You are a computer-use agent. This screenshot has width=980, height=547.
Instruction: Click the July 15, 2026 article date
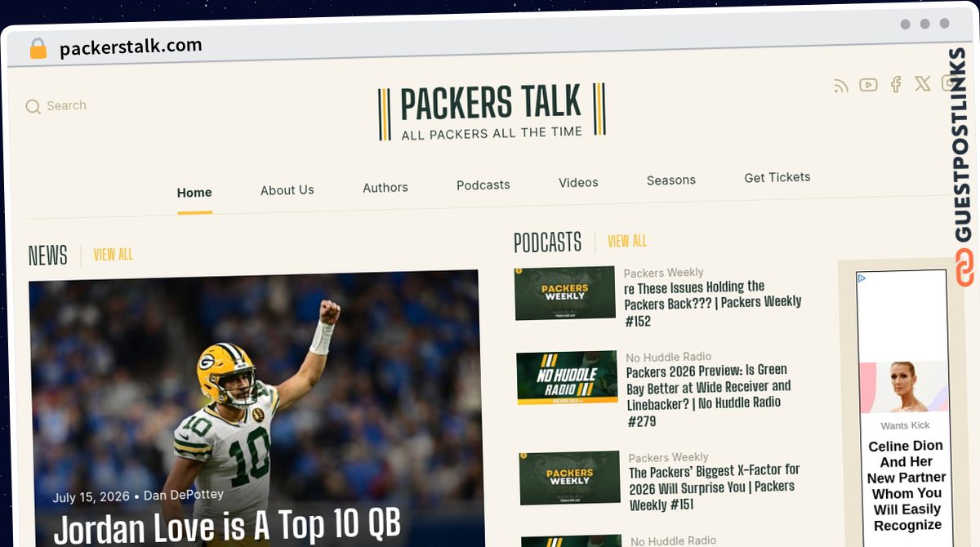click(x=91, y=497)
